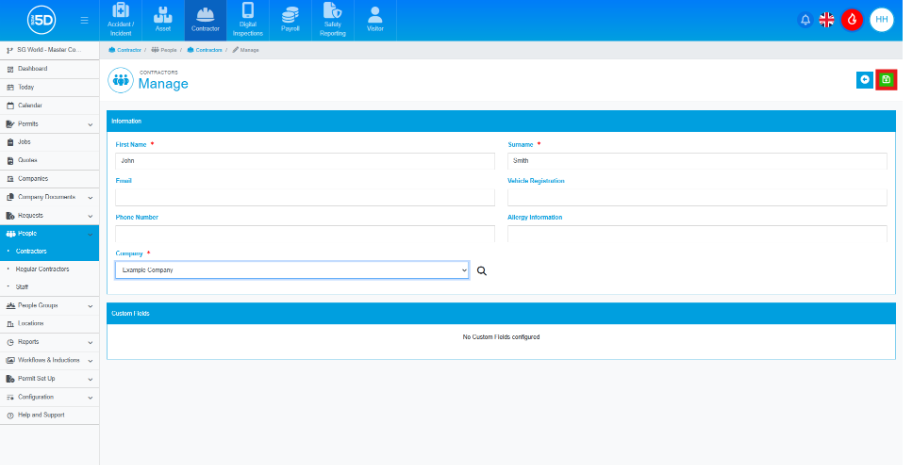The image size is (903, 465).
Task: Open the HH user profile avatar
Action: coord(881,20)
